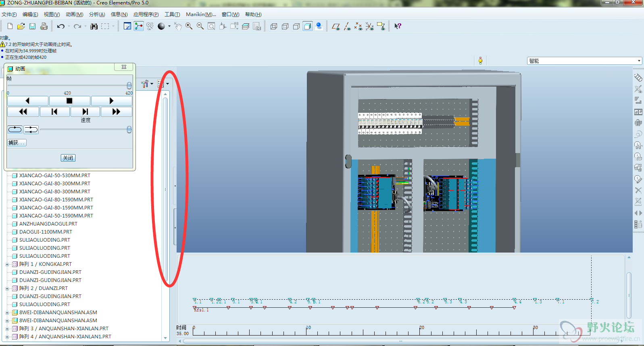Activate the dashed selection box tool
The image size is (644, 346).
tap(105, 26)
